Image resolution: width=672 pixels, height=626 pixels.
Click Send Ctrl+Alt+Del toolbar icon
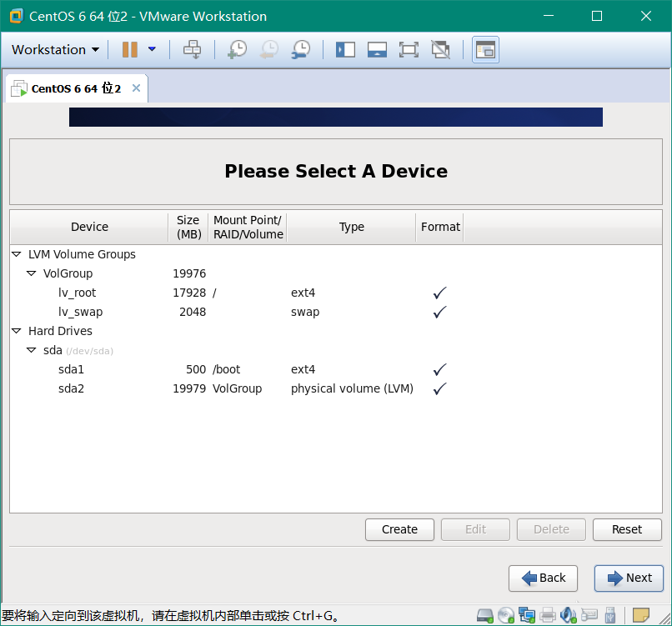193,50
